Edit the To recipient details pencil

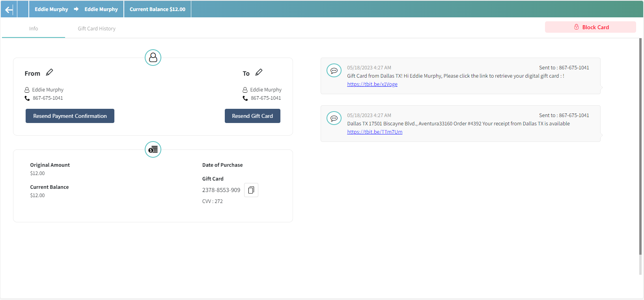259,73
